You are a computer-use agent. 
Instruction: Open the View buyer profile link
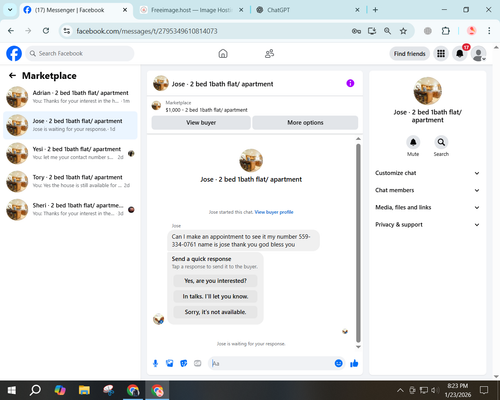tap(274, 212)
